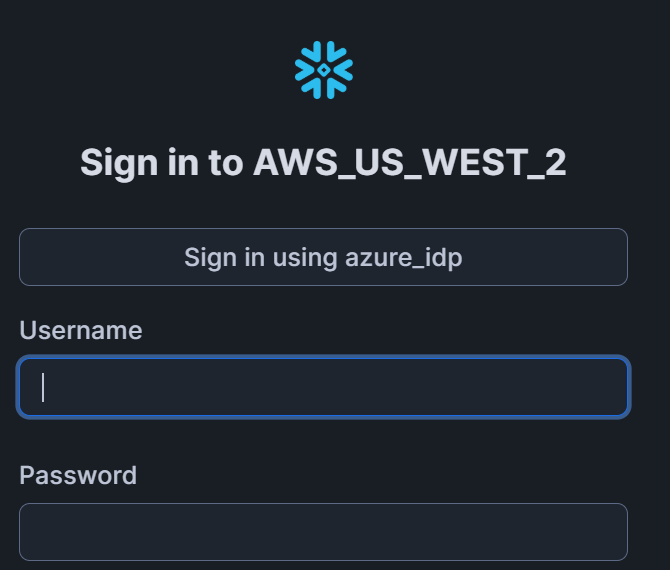Screen dimensions: 670x570
Task: Select the Password input field
Action: (323, 531)
